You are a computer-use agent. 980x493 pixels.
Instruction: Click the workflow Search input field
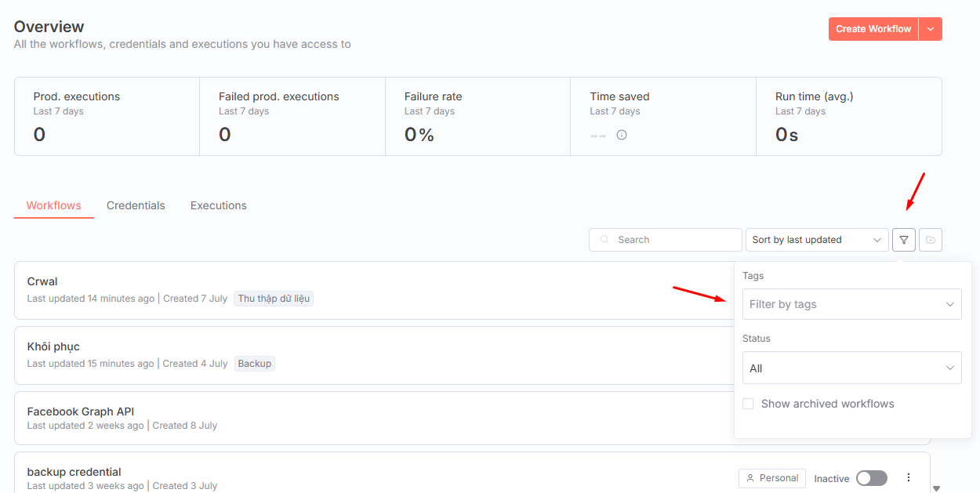[x=665, y=240]
